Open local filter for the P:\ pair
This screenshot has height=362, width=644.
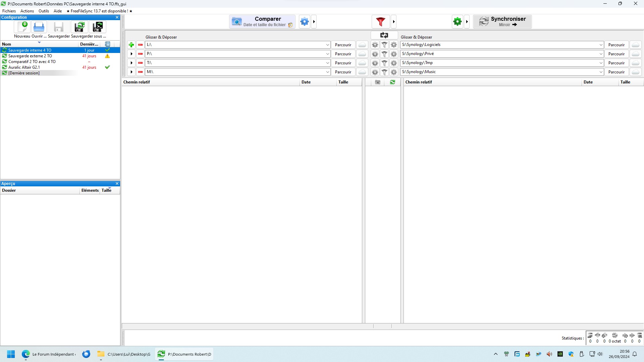tap(384, 54)
